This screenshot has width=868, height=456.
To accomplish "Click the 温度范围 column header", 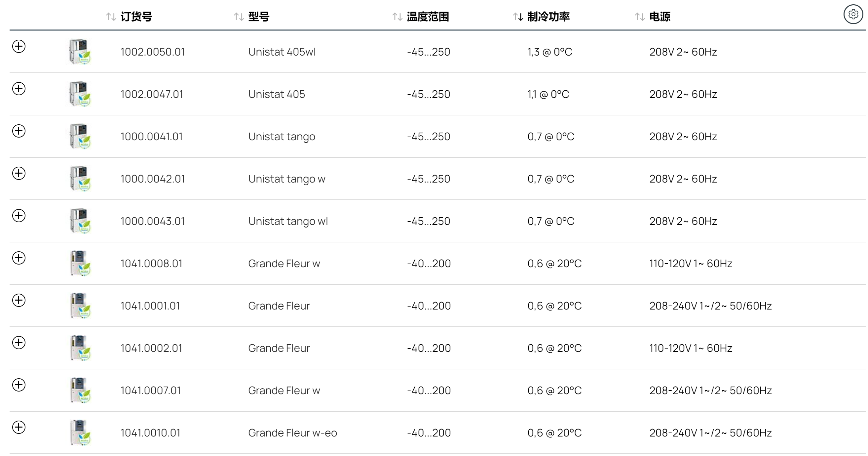I will click(x=428, y=17).
